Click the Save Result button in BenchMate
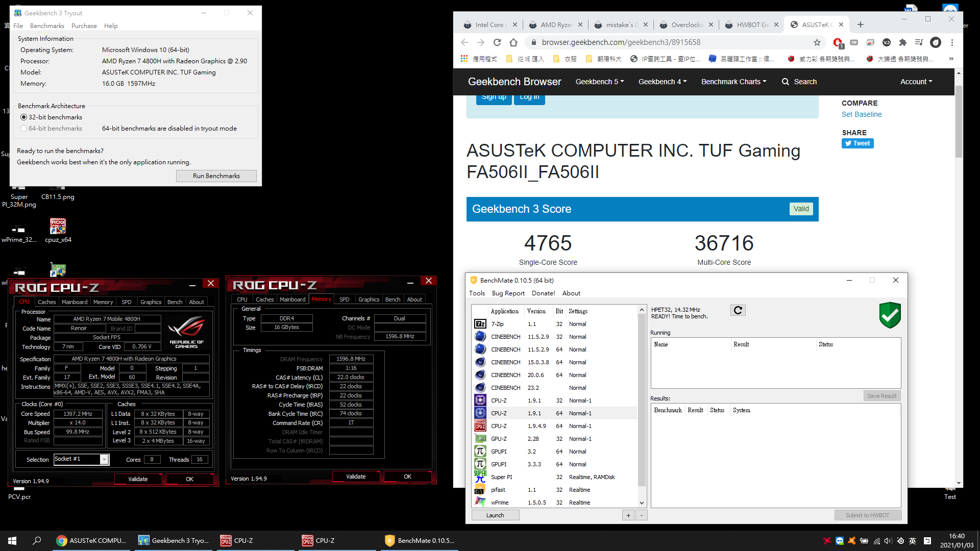Image resolution: width=980 pixels, height=551 pixels. point(882,396)
